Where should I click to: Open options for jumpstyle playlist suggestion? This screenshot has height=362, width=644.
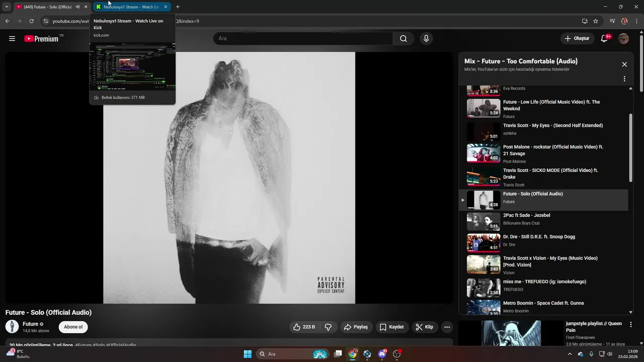[x=631, y=325]
